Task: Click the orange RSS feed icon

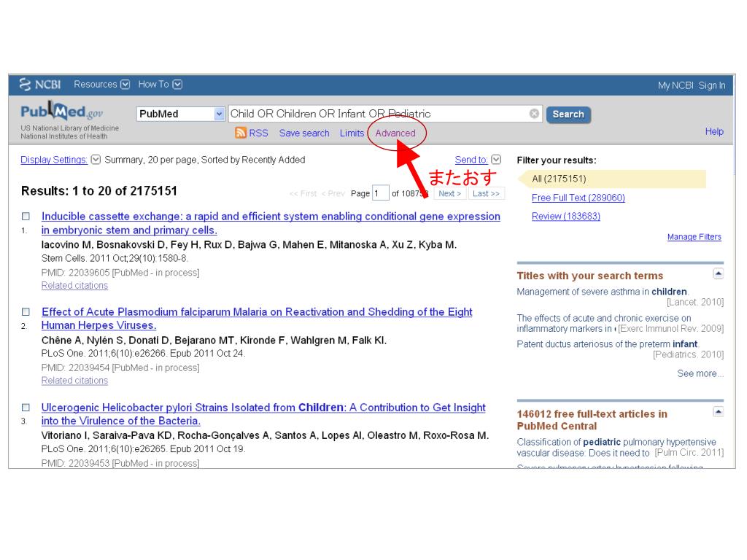Action: [x=241, y=133]
